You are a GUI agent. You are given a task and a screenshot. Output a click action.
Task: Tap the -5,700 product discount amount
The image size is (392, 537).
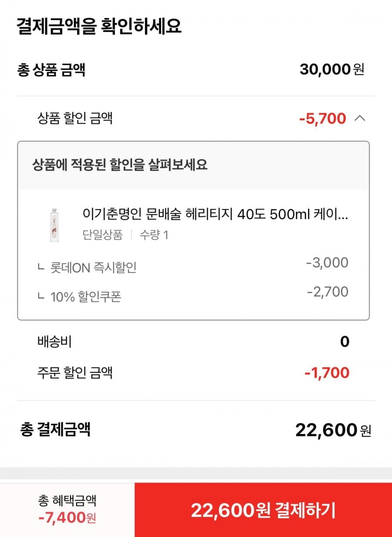pos(323,118)
